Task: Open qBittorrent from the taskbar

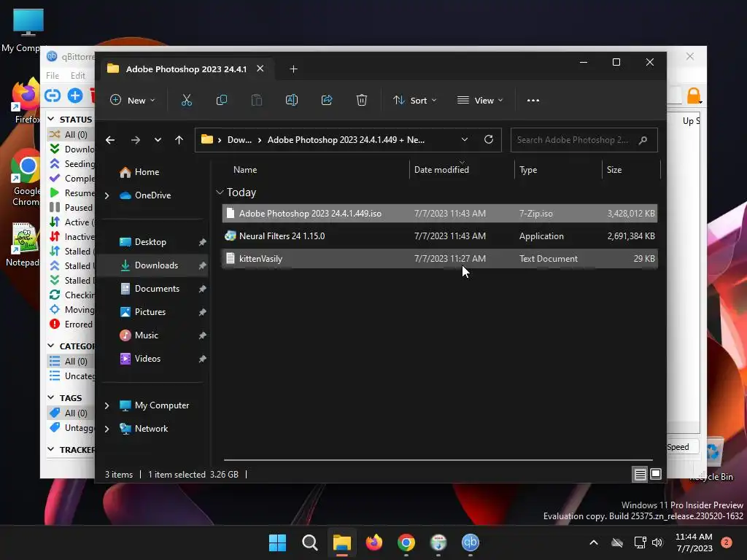Action: pos(471,542)
